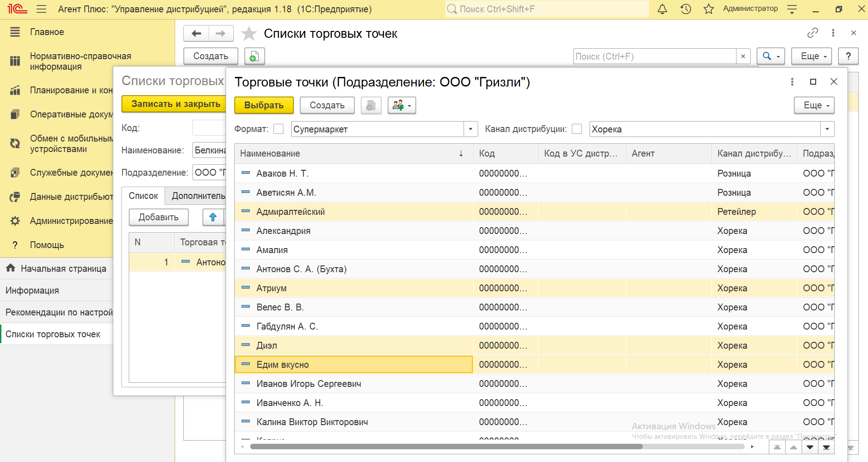868x462 pixels.
Task: Step one row up with the arrow button
Action: click(x=793, y=447)
